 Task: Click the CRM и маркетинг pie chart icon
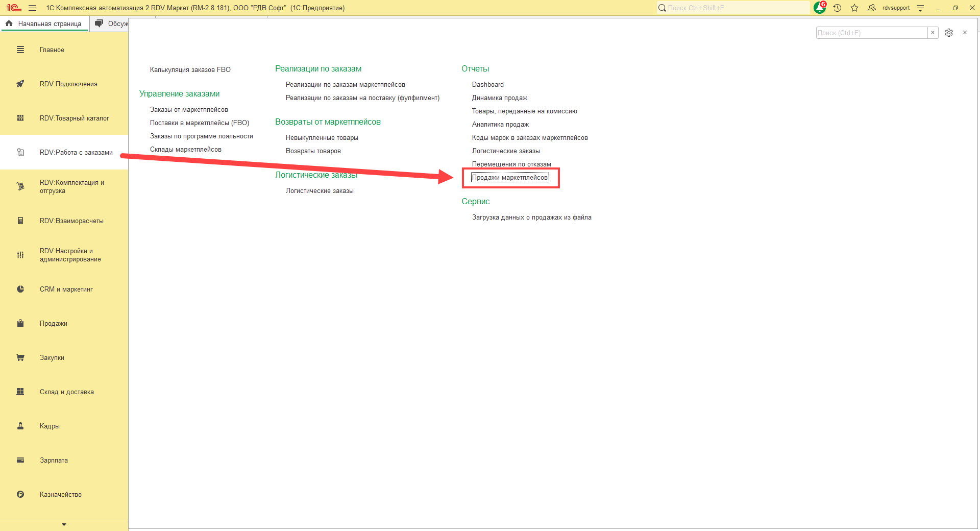20,289
